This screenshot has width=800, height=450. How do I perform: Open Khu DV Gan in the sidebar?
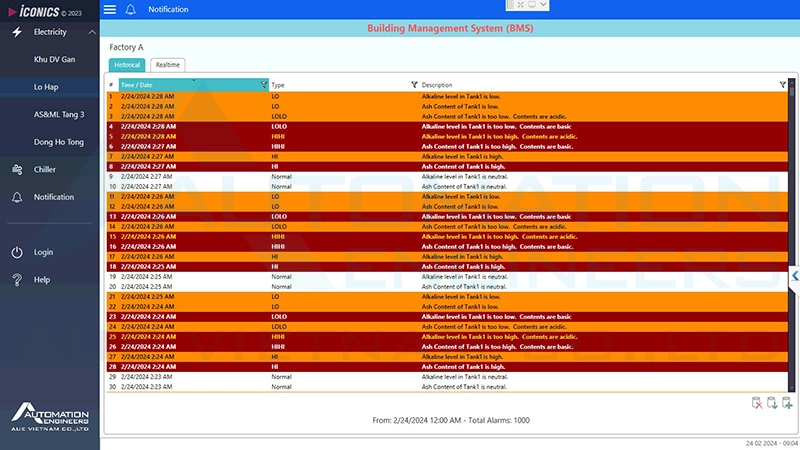click(x=54, y=60)
